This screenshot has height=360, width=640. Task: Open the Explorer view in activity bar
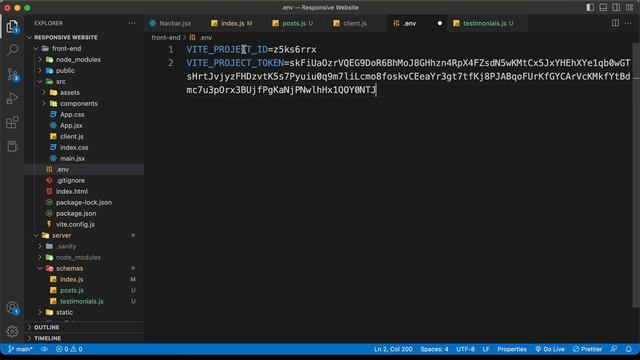tap(12, 27)
